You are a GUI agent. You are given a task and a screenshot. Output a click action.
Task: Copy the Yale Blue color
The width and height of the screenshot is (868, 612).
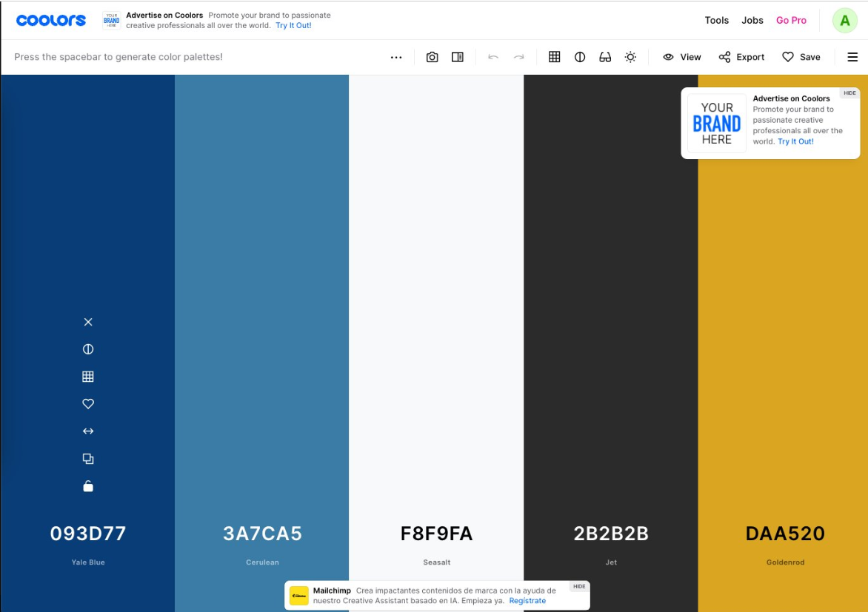click(x=88, y=458)
